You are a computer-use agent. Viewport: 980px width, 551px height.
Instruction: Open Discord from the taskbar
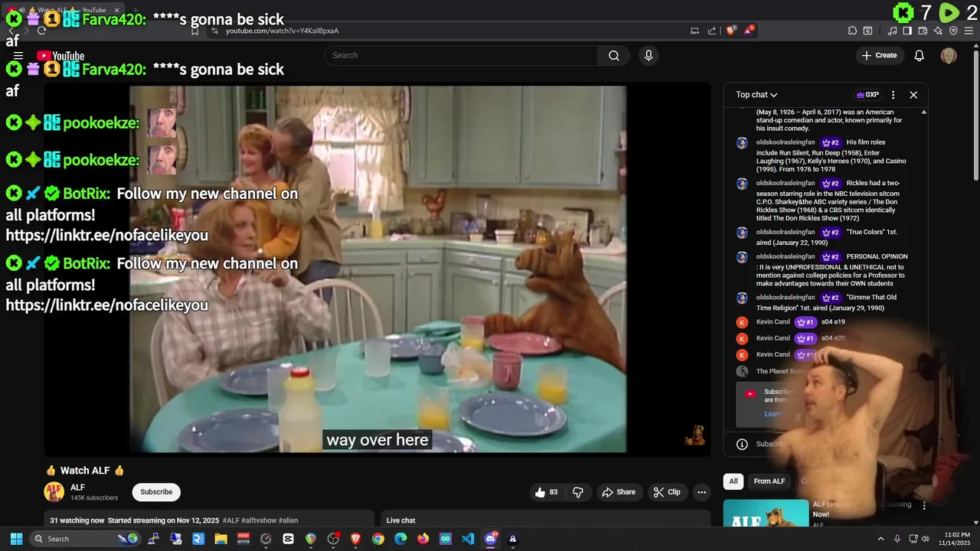(x=491, y=539)
